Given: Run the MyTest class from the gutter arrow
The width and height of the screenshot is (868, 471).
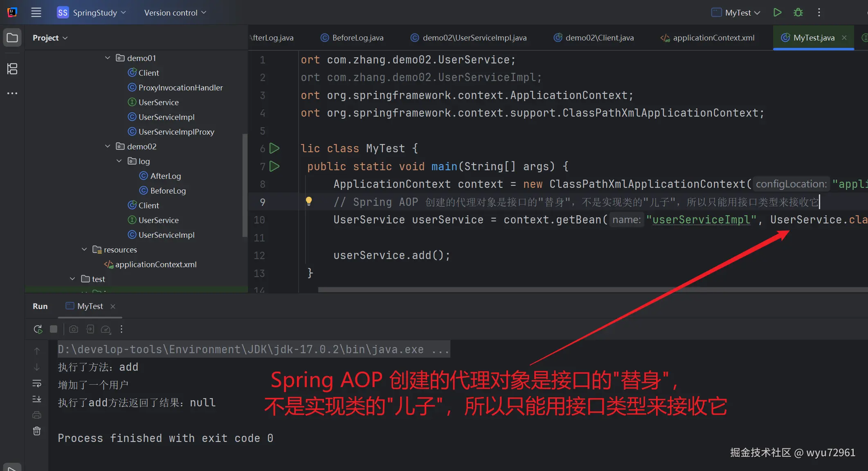Looking at the screenshot, I should point(274,148).
